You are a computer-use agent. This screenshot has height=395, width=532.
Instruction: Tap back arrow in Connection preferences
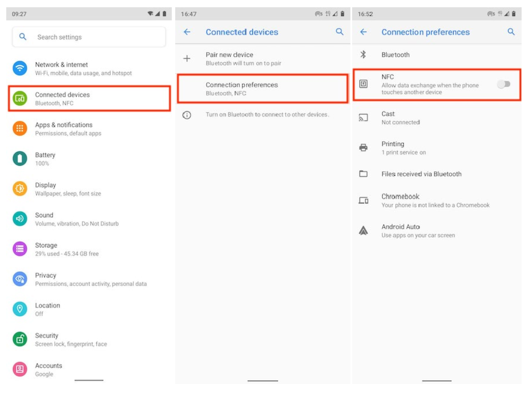pos(363,32)
